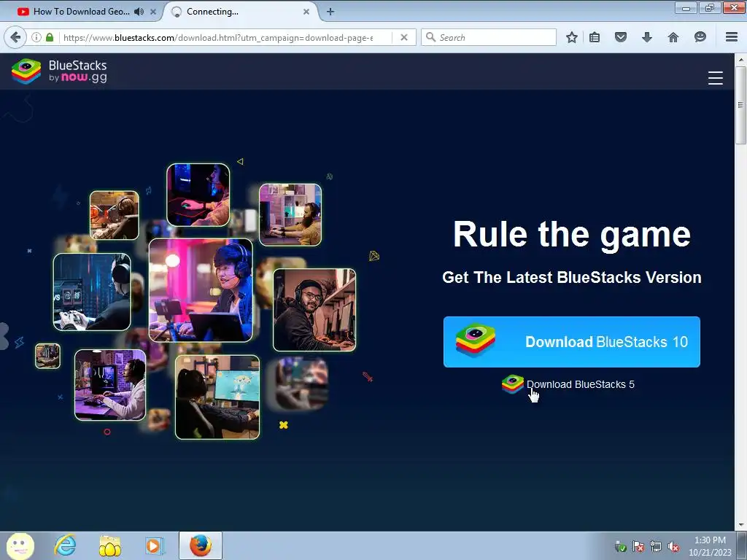Viewport: 747px width, 560px height.
Task: Click the muted volume tray icon
Action: click(673, 547)
